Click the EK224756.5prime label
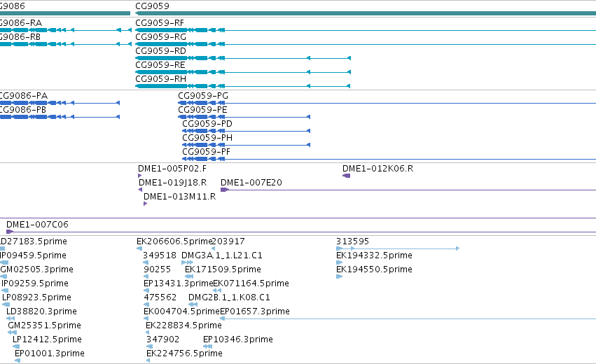This screenshot has width=596, height=364. 184,353
